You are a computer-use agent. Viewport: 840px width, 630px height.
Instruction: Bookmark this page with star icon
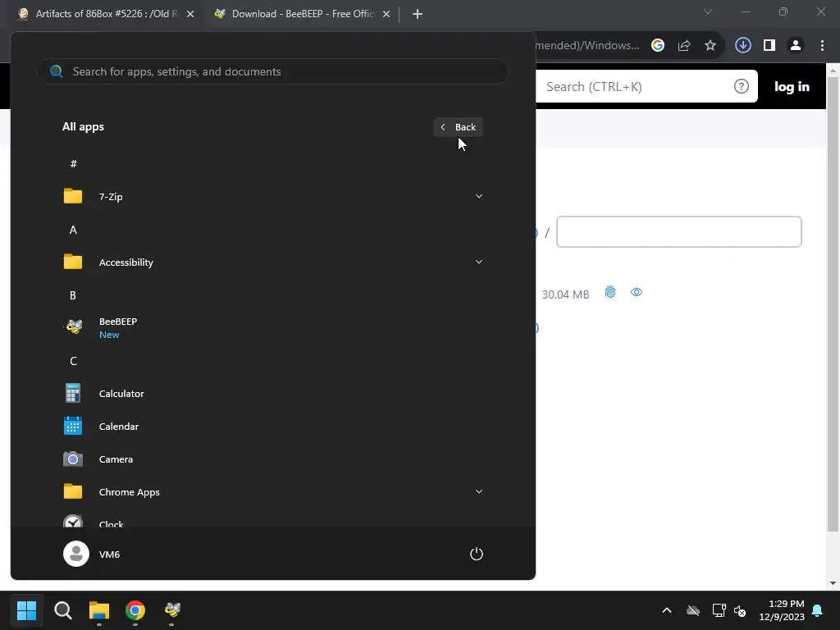(x=710, y=46)
